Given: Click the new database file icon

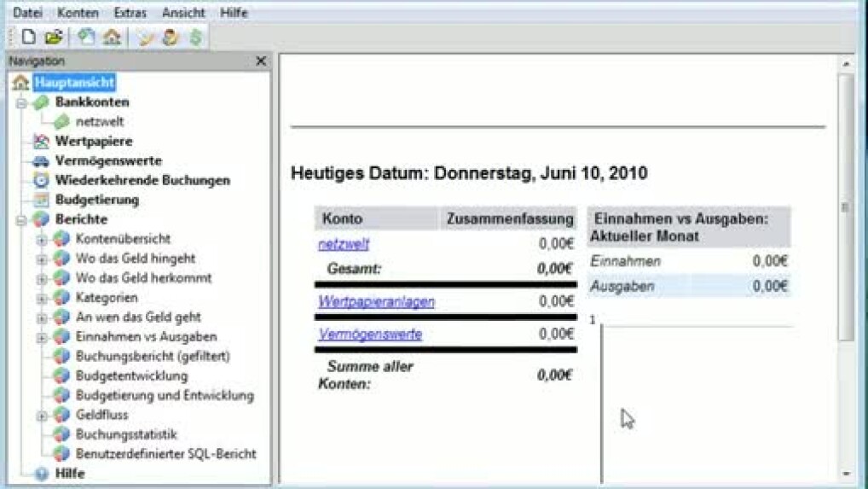Looking at the screenshot, I should pyautogui.click(x=29, y=37).
